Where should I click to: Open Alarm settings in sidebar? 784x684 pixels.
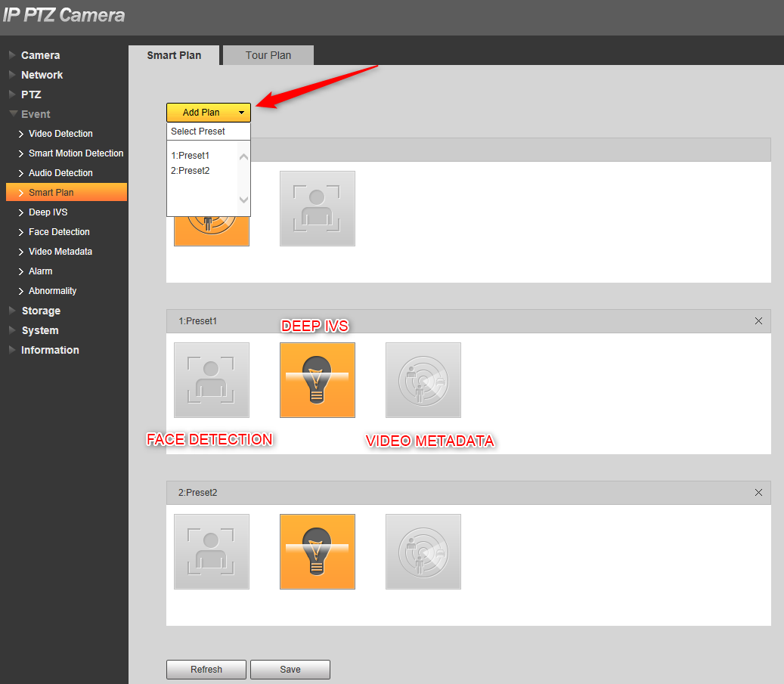click(x=40, y=271)
